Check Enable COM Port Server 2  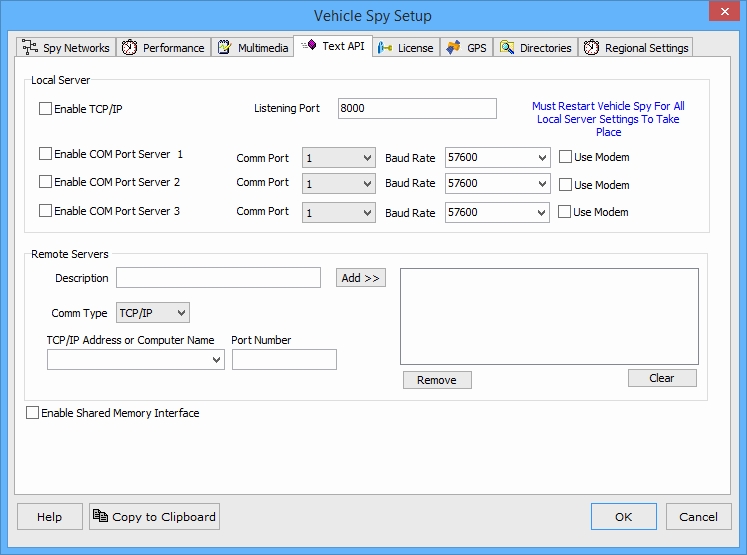[x=45, y=182]
